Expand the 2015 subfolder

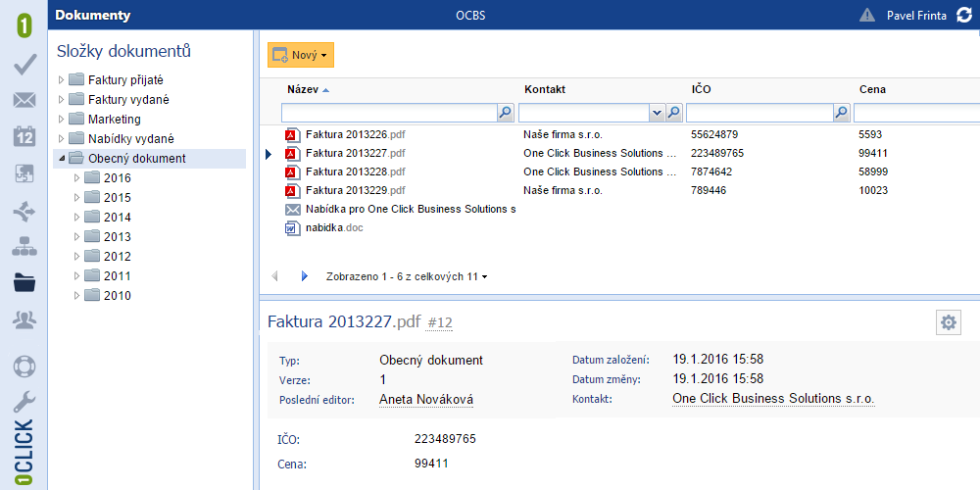coord(76,198)
